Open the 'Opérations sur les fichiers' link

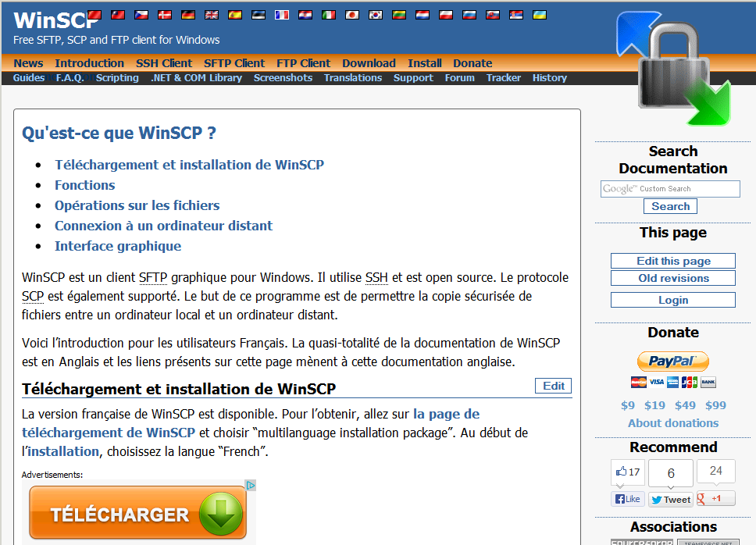pos(137,205)
